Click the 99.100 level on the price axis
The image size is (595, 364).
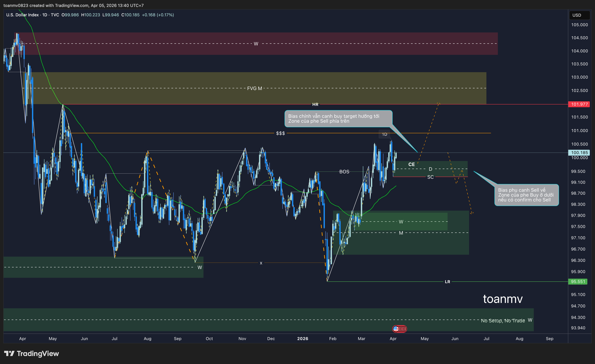point(578,182)
